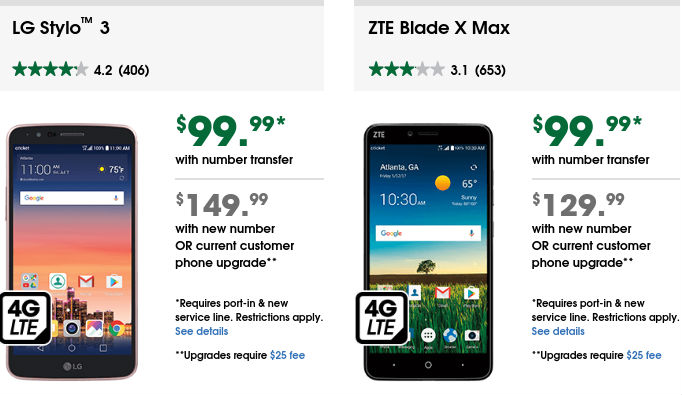Select the ZTE Blade X Max phone image
The width and height of the screenshot is (682, 395).
[428, 252]
